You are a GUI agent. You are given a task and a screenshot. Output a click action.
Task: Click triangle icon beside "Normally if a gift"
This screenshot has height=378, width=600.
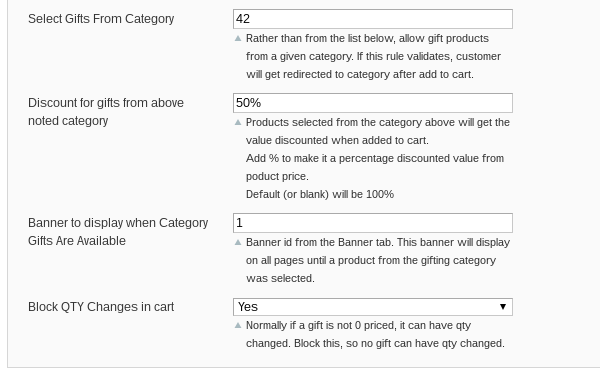[x=238, y=325]
